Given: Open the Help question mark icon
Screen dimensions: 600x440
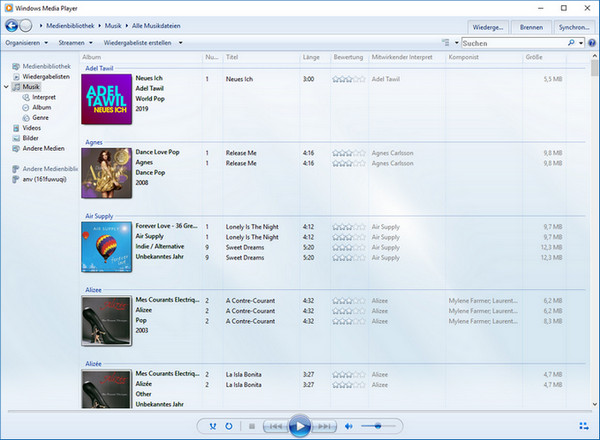Looking at the screenshot, I should [592, 43].
